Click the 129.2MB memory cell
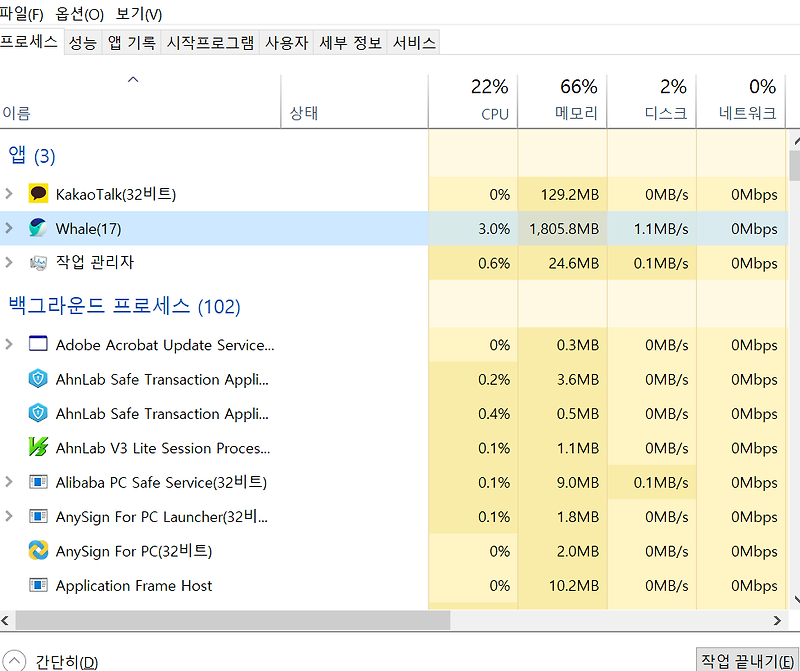The image size is (800, 671). (562, 194)
